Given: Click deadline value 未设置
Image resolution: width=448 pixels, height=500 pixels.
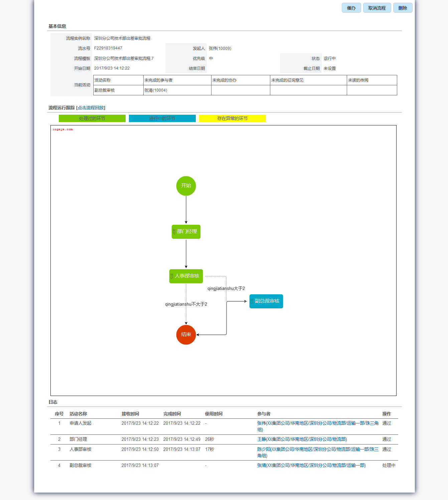Looking at the screenshot, I should (x=330, y=69).
